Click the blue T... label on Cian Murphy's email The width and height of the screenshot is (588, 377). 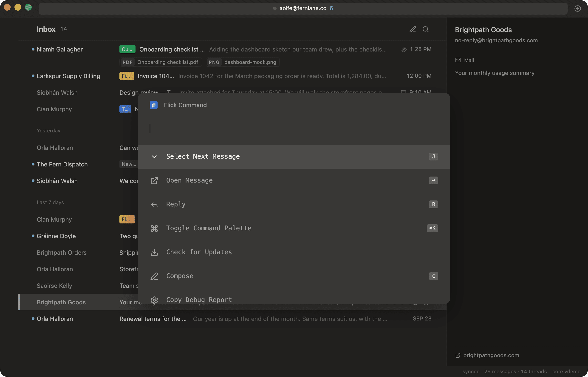point(125,109)
